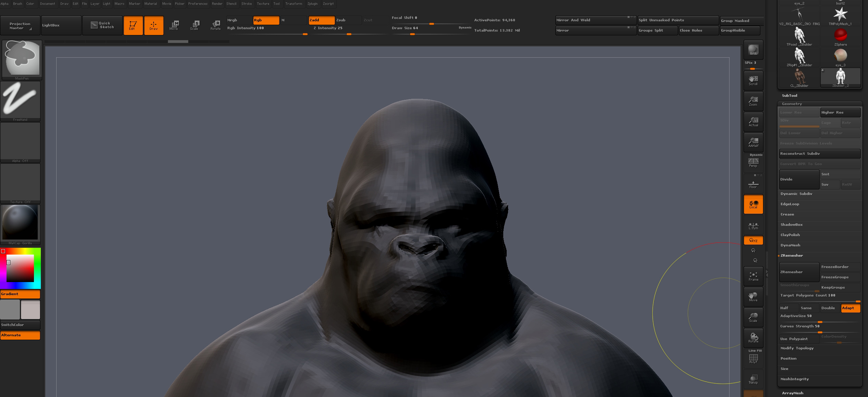Pick a color in the color picker square
Screen dimensions: 868x397
pos(20,268)
